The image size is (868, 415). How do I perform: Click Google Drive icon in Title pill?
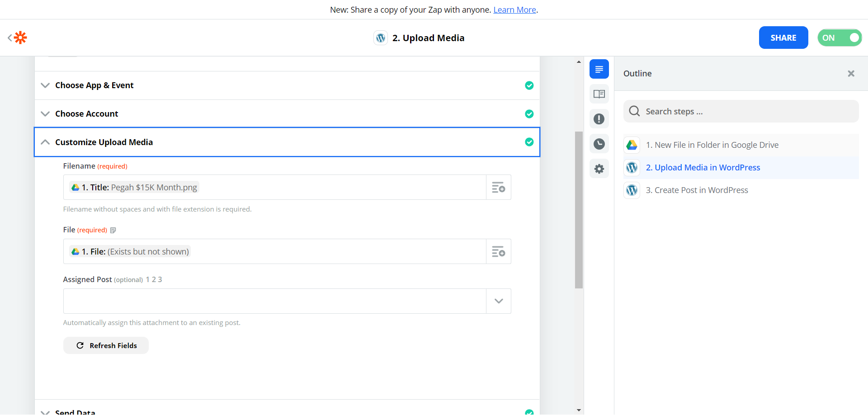pyautogui.click(x=75, y=187)
